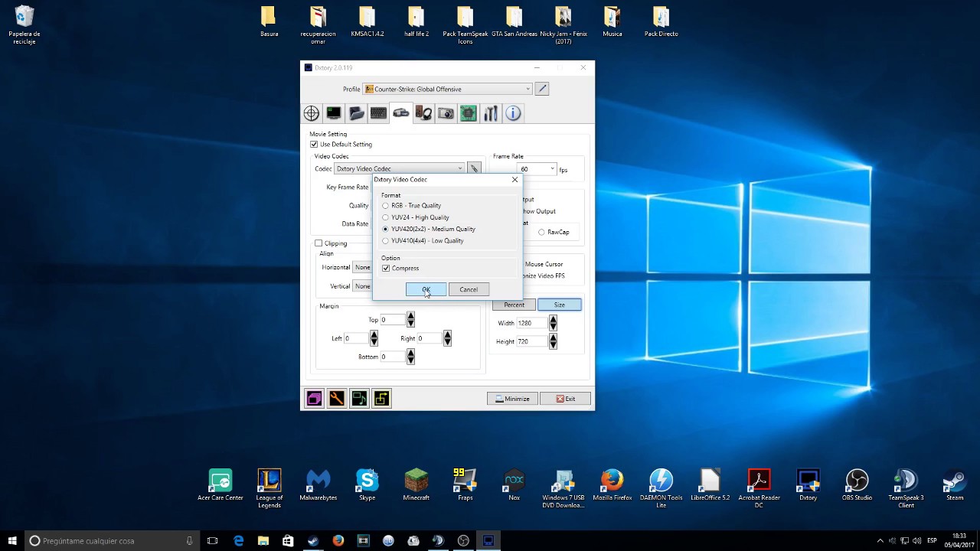Click the Exit button in Dxtory

565,399
